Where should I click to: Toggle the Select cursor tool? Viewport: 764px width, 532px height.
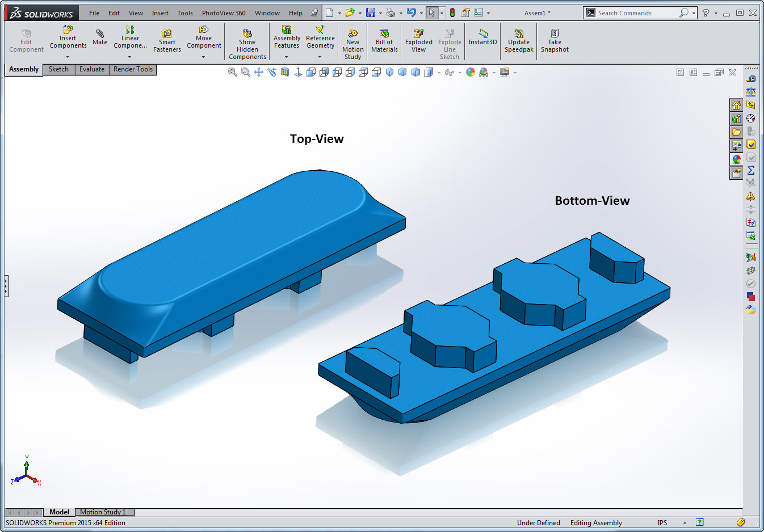point(431,12)
